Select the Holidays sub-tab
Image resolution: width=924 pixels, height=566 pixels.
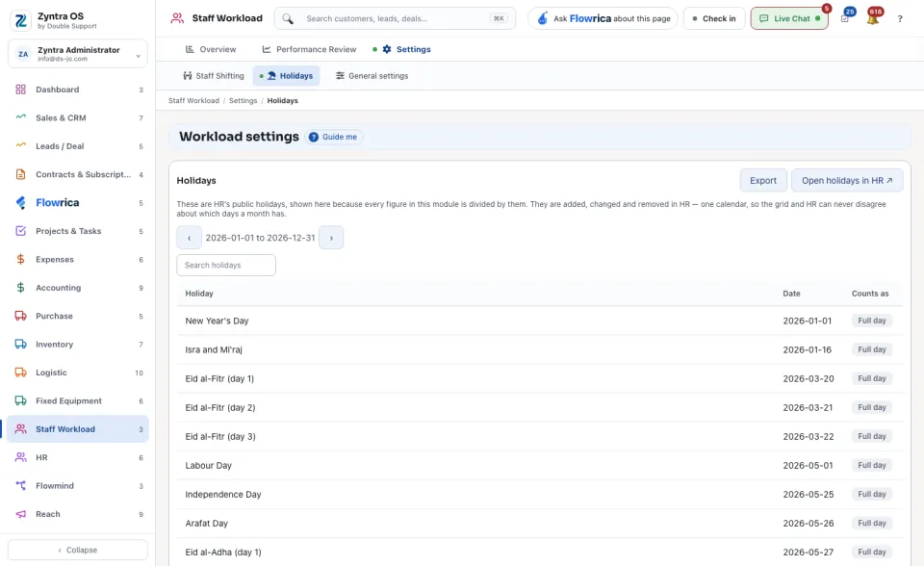(287, 76)
